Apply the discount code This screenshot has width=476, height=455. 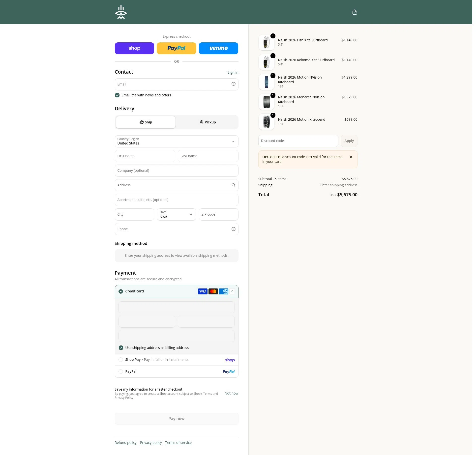349,141
